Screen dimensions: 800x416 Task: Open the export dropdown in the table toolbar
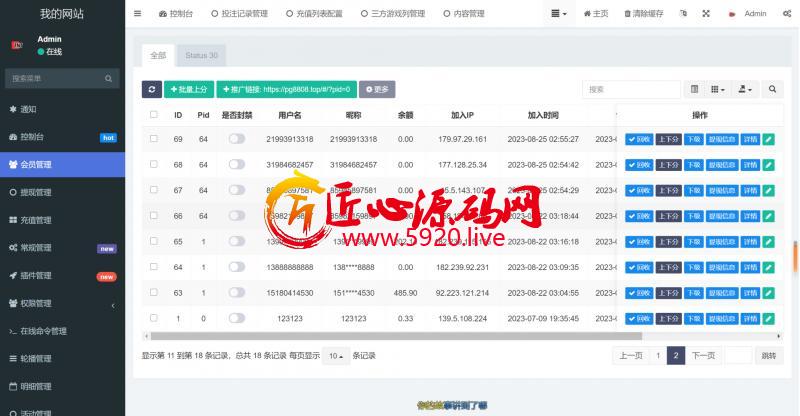pos(745,89)
